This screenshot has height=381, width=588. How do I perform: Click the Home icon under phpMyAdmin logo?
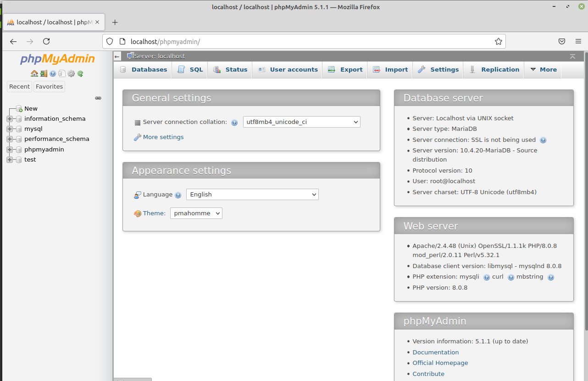pyautogui.click(x=34, y=73)
